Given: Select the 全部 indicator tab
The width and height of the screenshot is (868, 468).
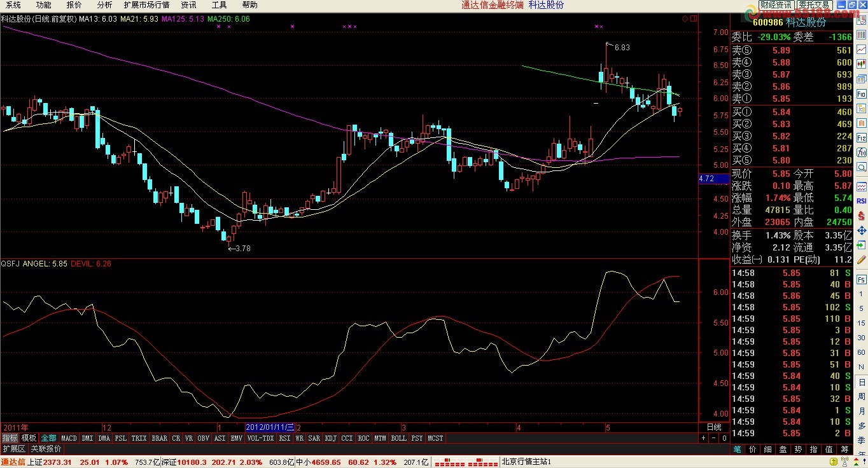Looking at the screenshot, I should [x=48, y=438].
